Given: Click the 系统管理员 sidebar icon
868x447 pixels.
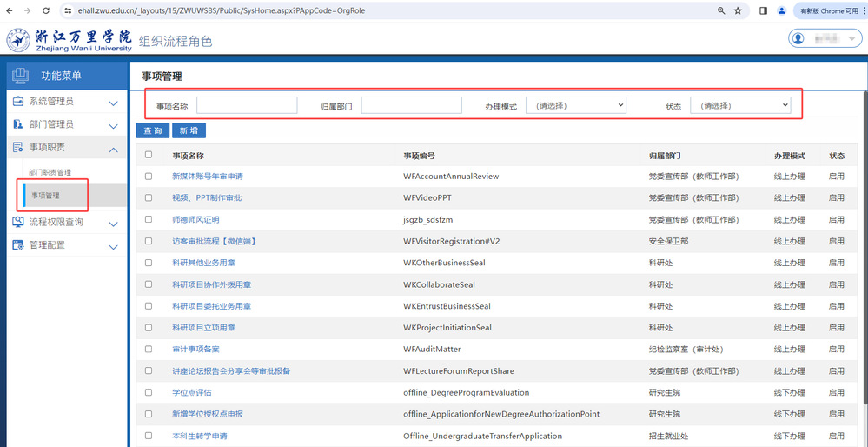Looking at the screenshot, I should click(17, 102).
